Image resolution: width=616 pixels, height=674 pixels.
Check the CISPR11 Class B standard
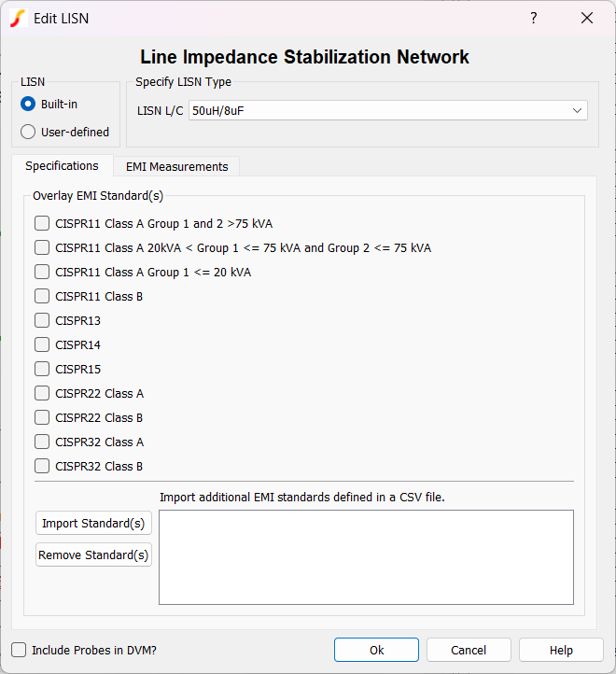pos(42,296)
